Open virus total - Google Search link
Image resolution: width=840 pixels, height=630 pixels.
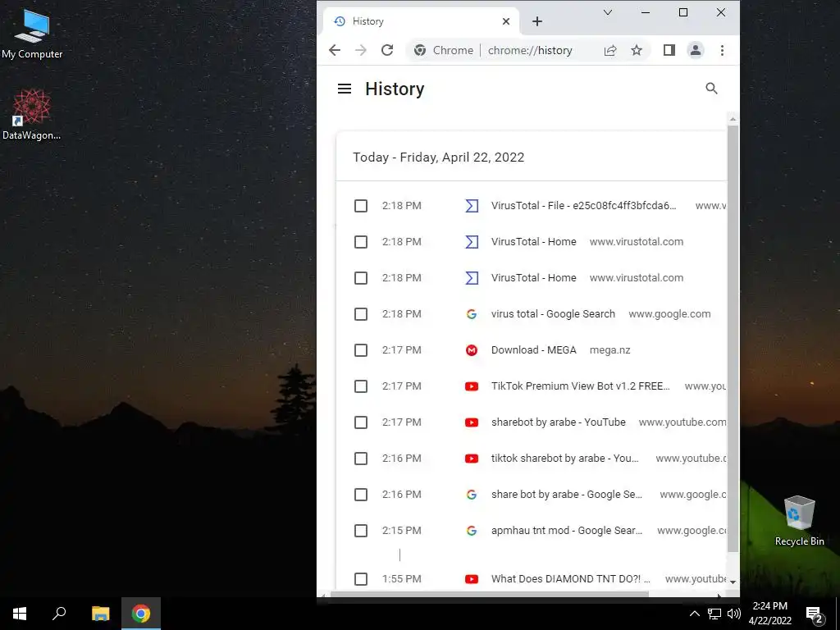click(x=553, y=314)
